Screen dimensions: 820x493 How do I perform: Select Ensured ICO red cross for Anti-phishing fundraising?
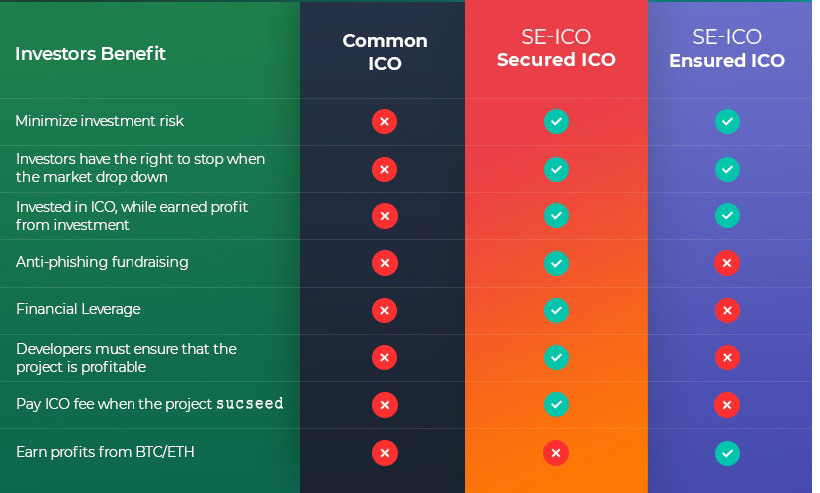[x=727, y=263]
